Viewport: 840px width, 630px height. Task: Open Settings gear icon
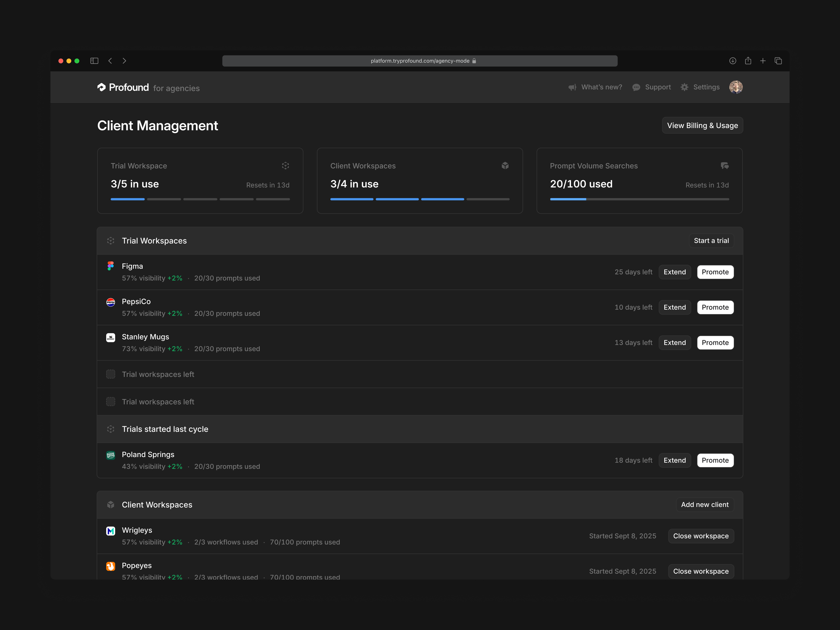click(684, 87)
